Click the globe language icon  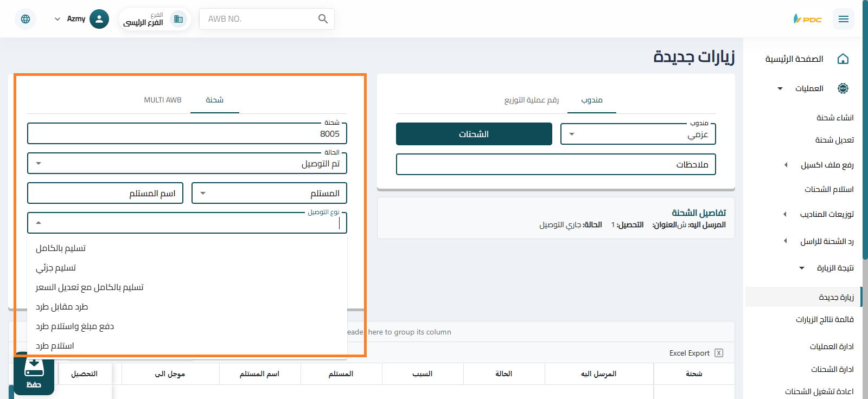[25, 19]
